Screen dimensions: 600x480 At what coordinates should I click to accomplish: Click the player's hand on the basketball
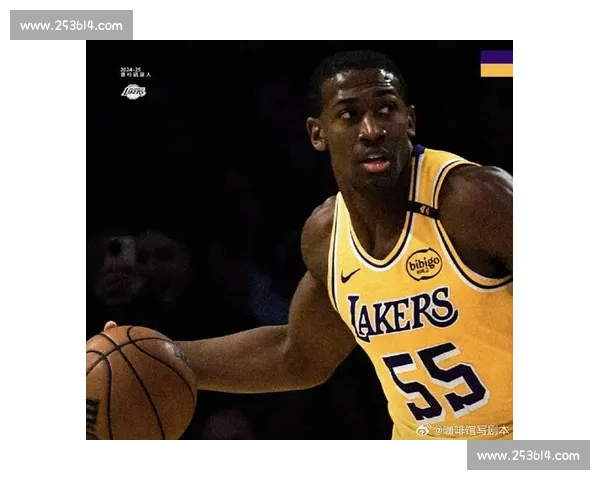tap(108, 327)
